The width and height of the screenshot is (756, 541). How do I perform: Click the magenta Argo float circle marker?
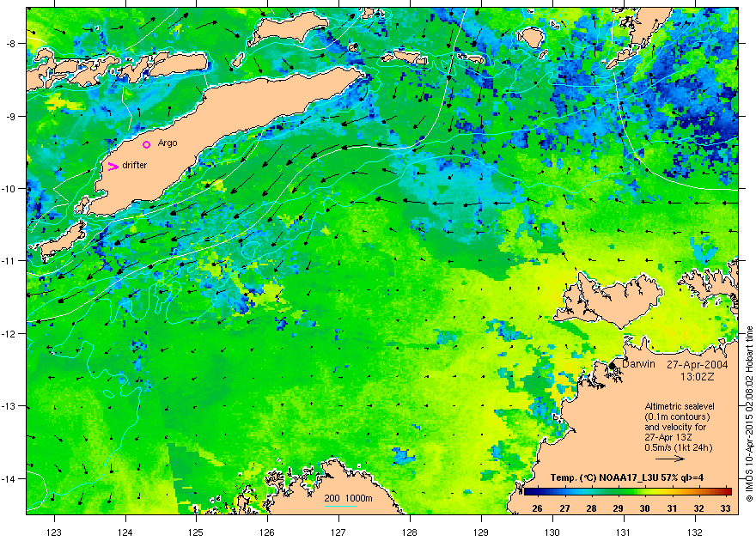coord(147,144)
